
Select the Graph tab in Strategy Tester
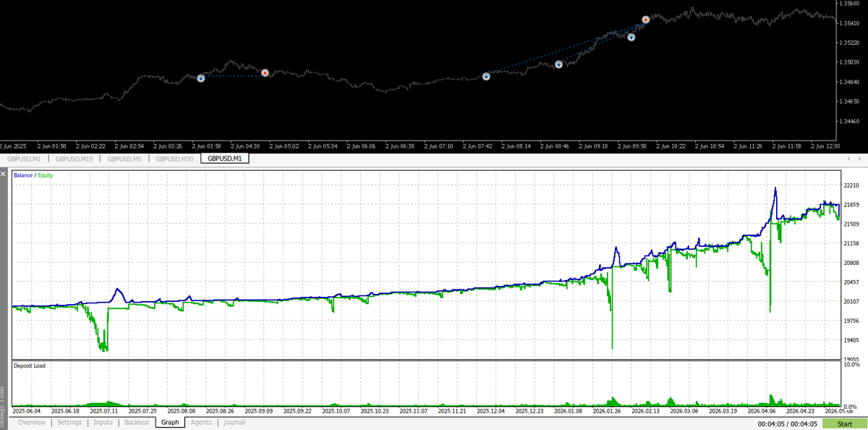[171, 422]
